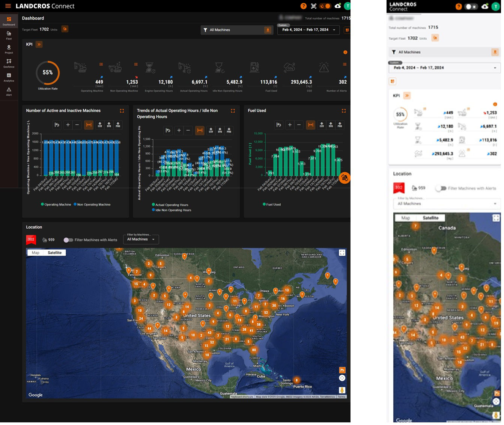The width and height of the screenshot is (504, 425).
Task: Download PNG of the Fuel Used chart
Action: pos(340,125)
